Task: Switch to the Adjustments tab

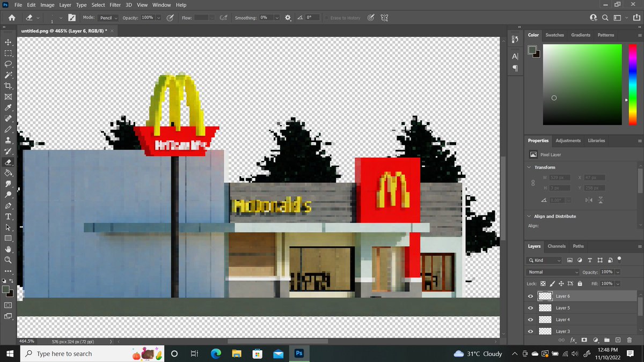Action: [x=568, y=141]
